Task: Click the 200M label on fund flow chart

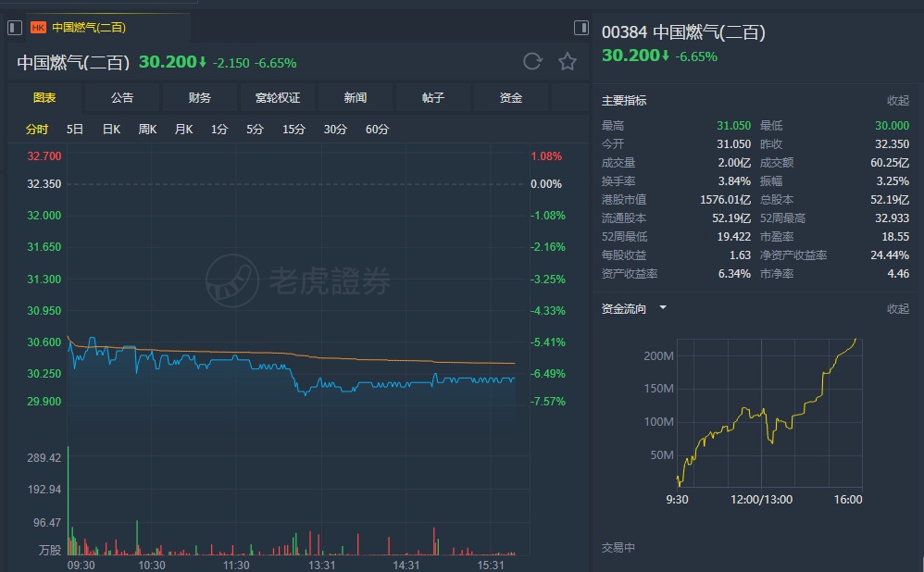Action: (658, 355)
